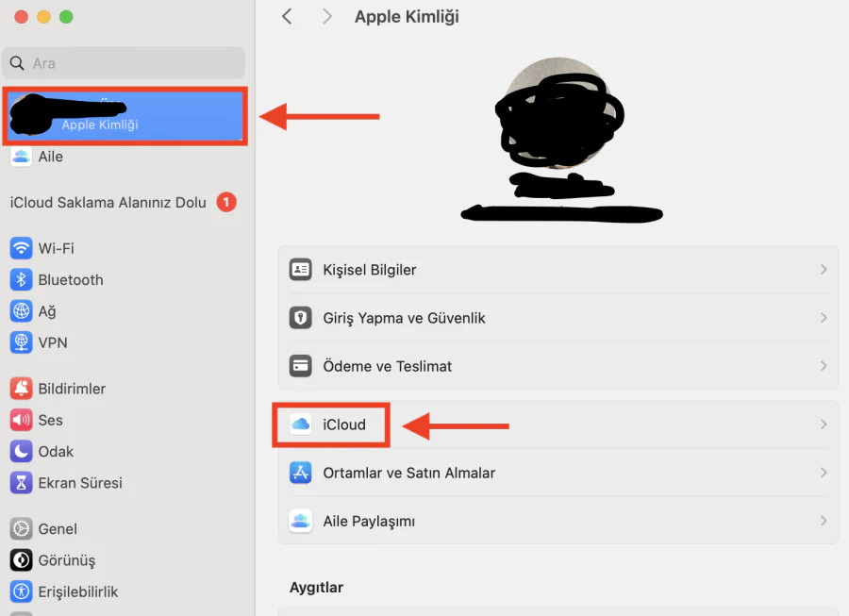Screen dimensions: 849x616
Task: Select the Bildirimler bell icon
Action: (x=21, y=388)
